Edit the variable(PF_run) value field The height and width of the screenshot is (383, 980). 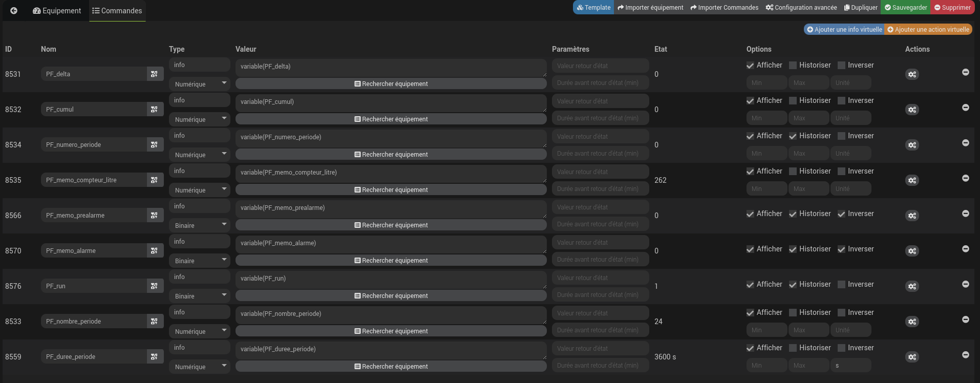tap(391, 280)
